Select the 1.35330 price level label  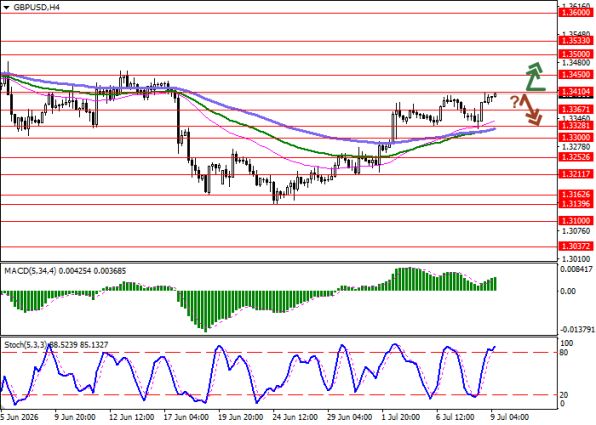click(576, 41)
